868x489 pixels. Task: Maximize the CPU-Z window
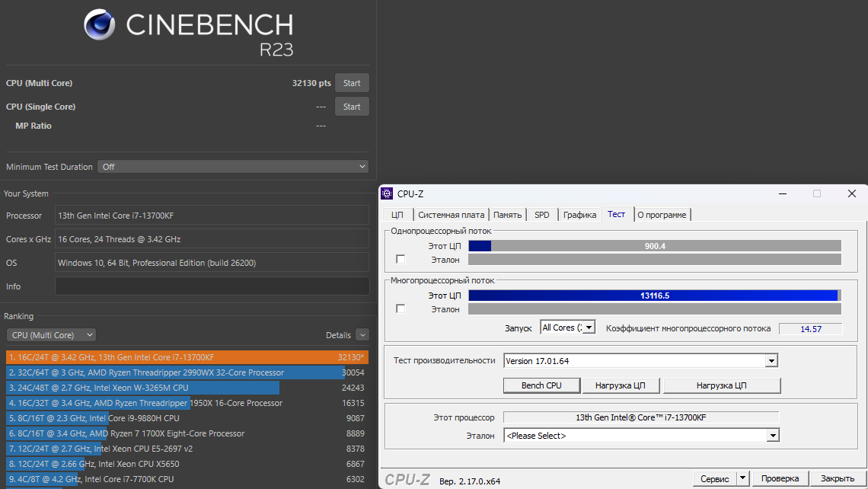(x=816, y=193)
